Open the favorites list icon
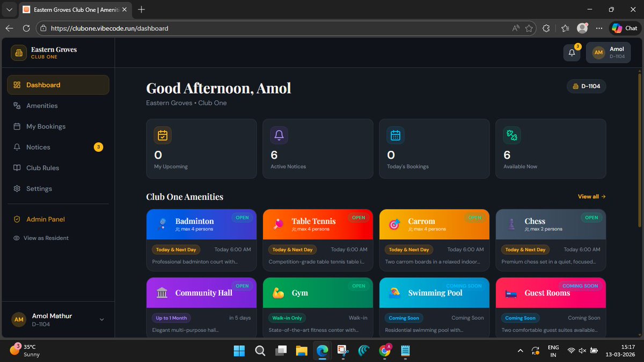The height and width of the screenshot is (362, 644). coord(565,28)
